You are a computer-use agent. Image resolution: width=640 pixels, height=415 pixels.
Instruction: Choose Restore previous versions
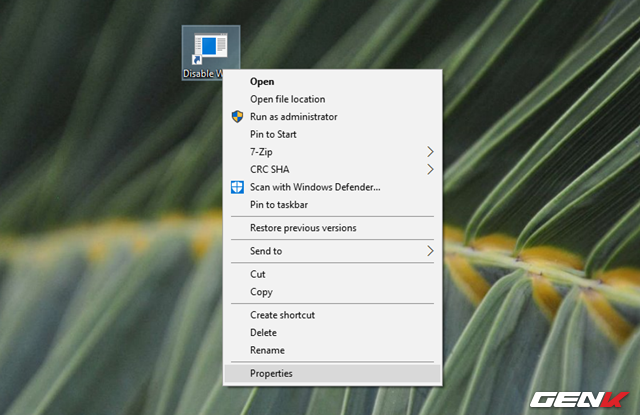click(332, 228)
